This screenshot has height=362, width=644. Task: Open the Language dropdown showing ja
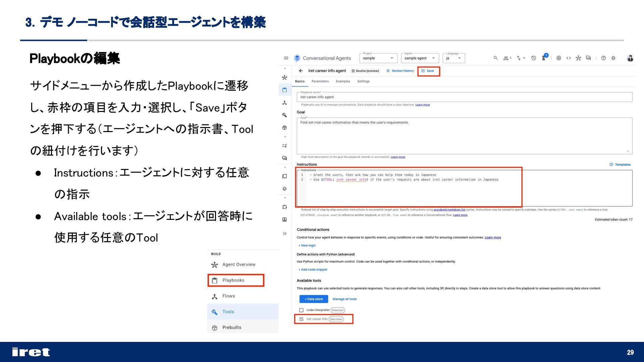tap(454, 58)
